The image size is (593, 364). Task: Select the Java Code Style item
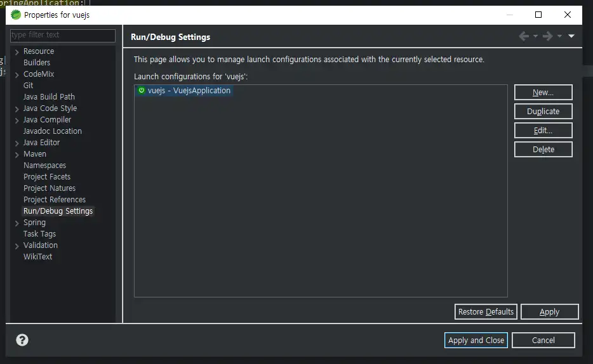point(50,108)
